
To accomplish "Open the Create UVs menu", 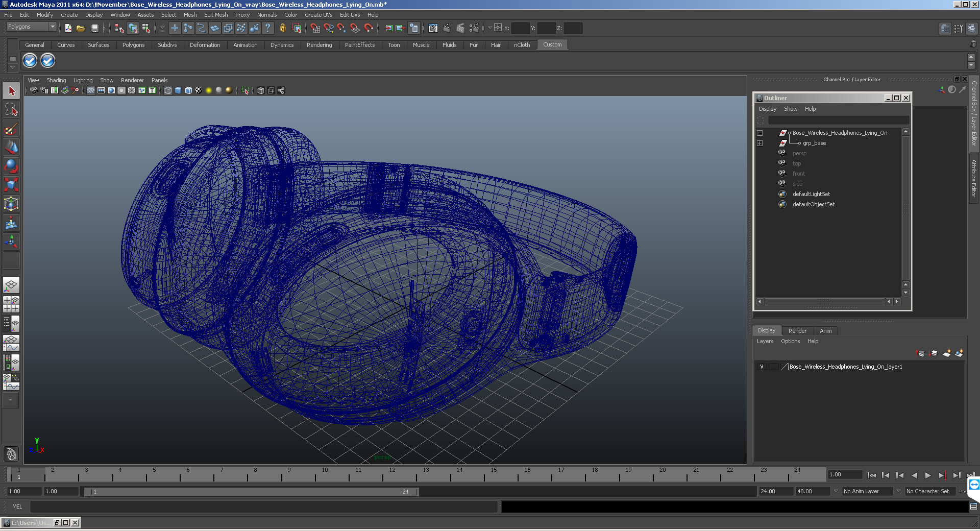I will [318, 15].
